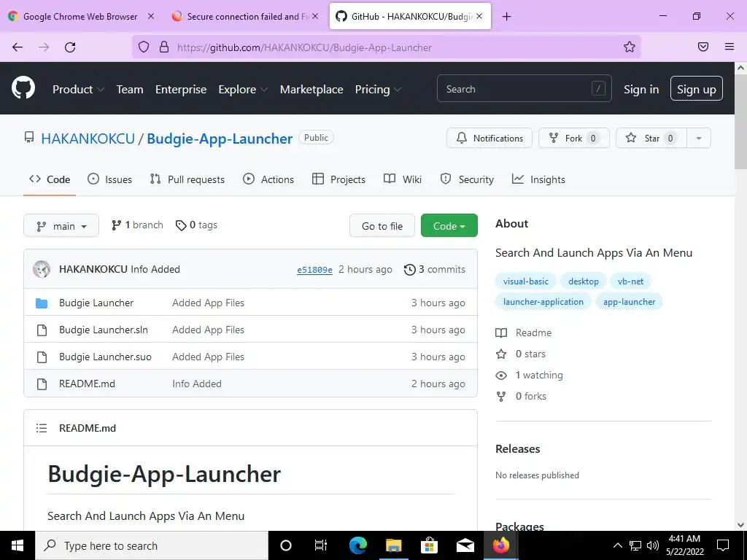Click the Budgie Launcher folder icon
747x560 pixels.
click(x=42, y=303)
